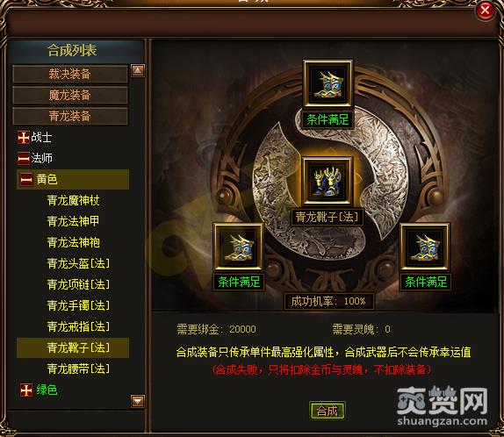Click the list scroll-up arrow

coord(138,70)
